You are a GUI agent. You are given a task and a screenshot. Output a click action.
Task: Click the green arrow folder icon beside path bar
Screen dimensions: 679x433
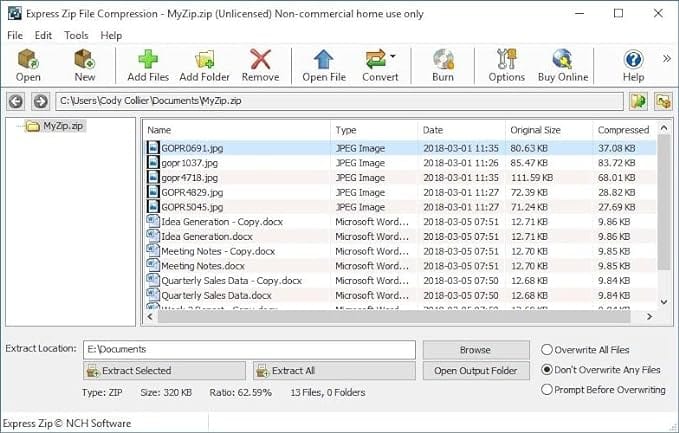pyautogui.click(x=638, y=102)
